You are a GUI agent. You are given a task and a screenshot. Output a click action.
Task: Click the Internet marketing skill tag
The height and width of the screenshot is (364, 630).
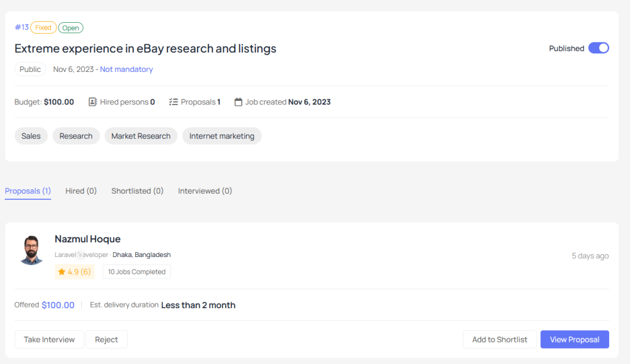pos(221,136)
